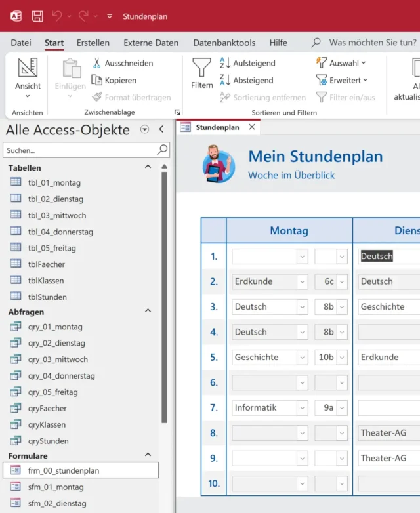
Task: Open the Externe Daten tab
Action: click(x=151, y=43)
